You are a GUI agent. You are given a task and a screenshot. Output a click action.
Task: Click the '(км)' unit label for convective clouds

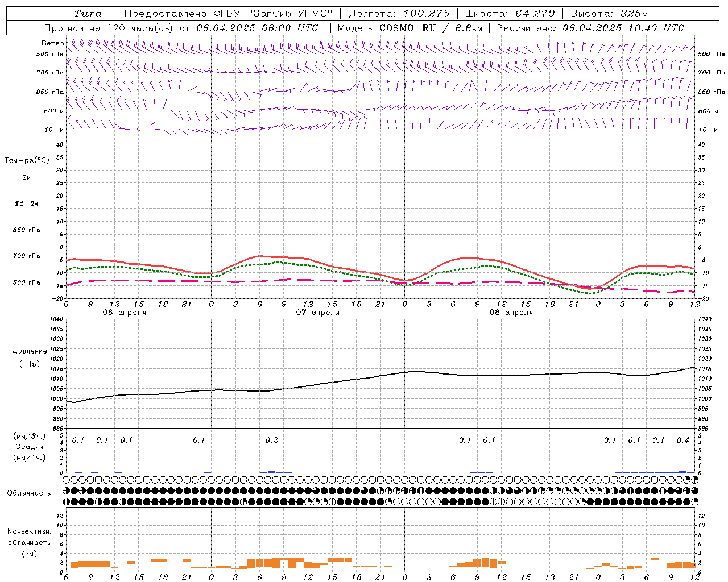[30, 554]
